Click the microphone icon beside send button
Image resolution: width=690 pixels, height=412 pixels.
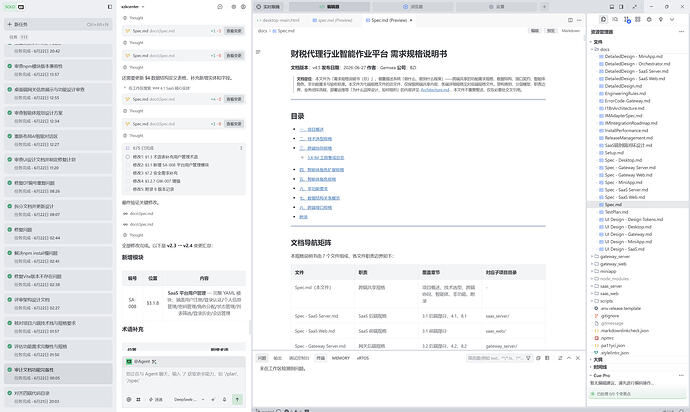(224, 399)
